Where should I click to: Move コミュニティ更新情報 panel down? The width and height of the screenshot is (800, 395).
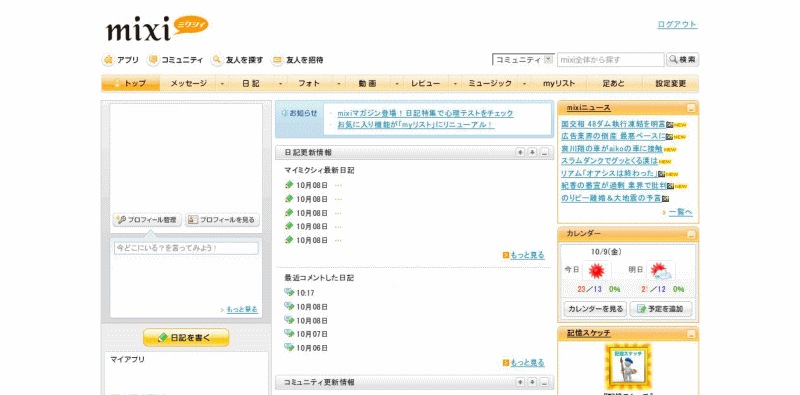click(532, 382)
